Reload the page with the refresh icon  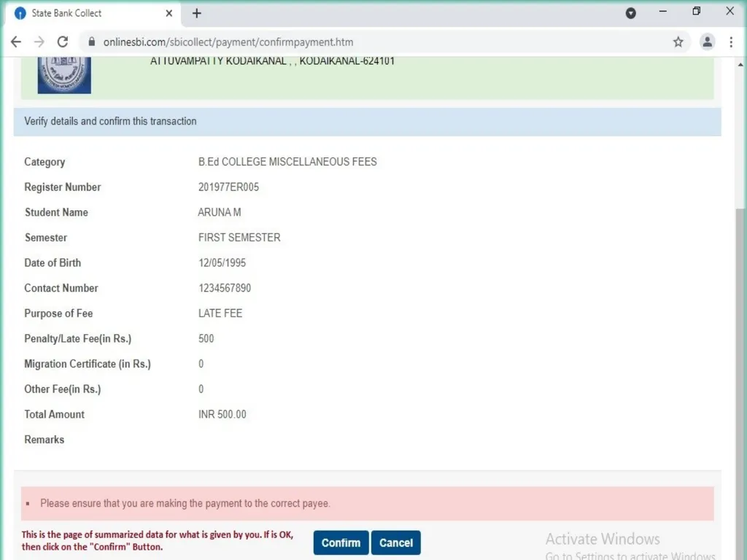pos(63,42)
